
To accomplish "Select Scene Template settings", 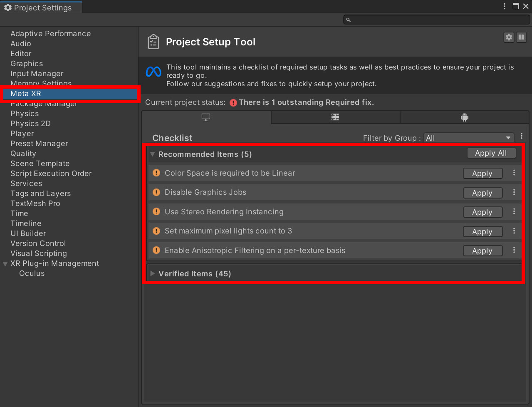I will pyautogui.click(x=40, y=164).
